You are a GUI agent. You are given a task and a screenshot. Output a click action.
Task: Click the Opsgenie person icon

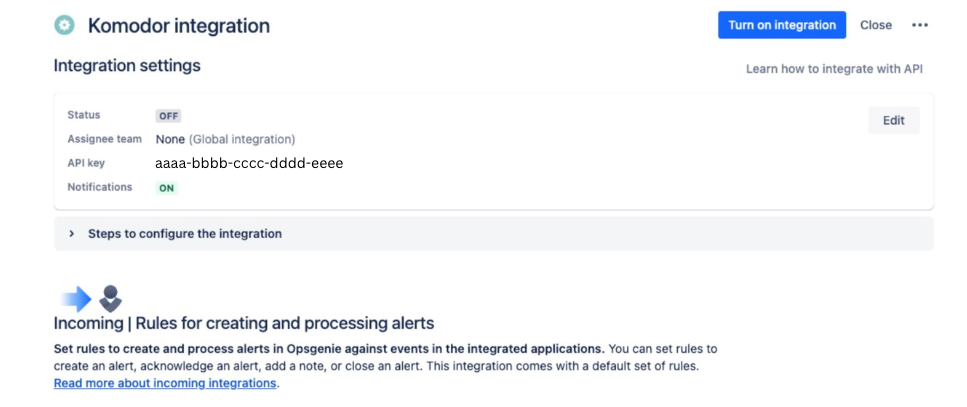pyautogui.click(x=110, y=298)
